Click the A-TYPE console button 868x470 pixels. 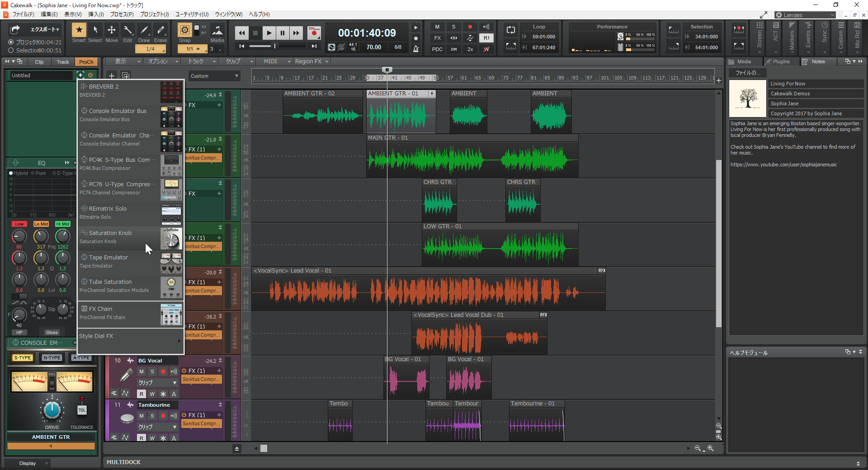point(81,357)
